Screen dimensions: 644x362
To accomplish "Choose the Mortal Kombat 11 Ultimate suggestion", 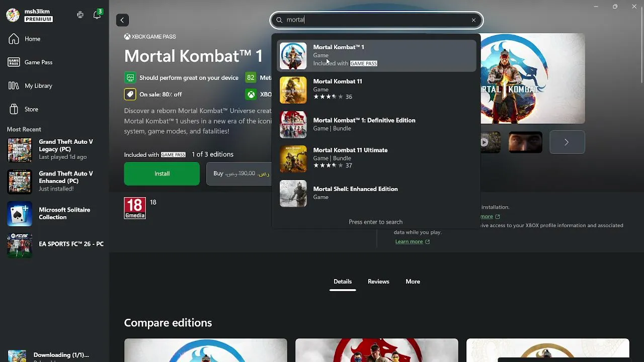I will (376, 158).
